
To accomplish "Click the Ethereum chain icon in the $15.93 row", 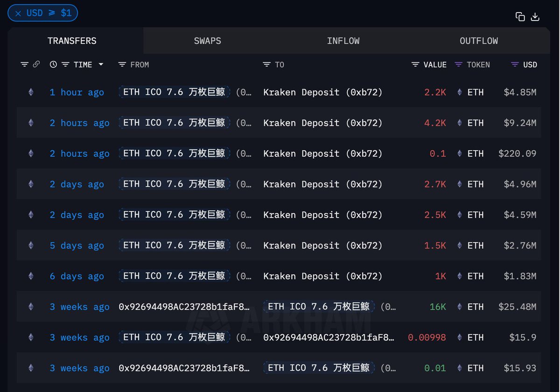I will (x=31, y=368).
